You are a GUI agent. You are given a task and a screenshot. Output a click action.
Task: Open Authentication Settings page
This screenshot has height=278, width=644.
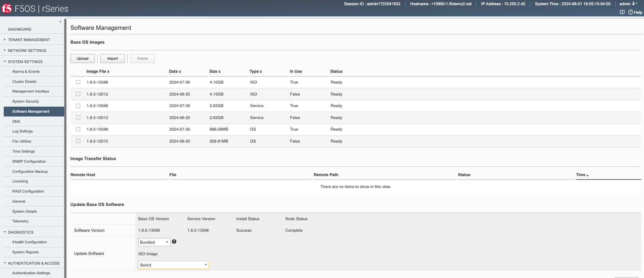[x=31, y=273]
